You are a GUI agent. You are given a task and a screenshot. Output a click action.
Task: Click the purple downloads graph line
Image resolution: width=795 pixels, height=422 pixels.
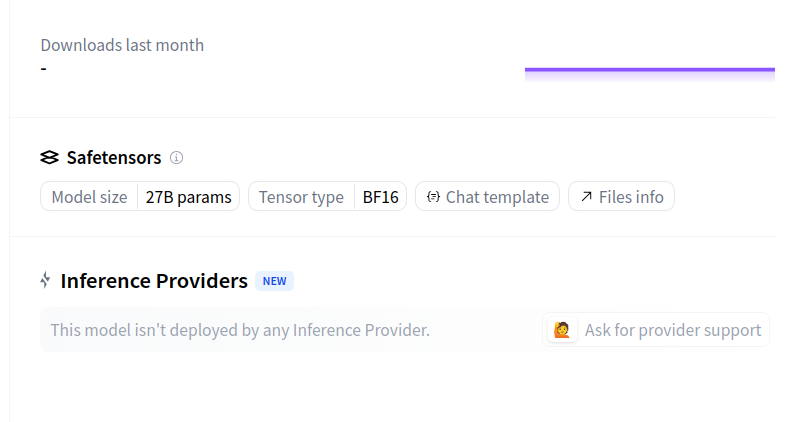click(x=649, y=69)
